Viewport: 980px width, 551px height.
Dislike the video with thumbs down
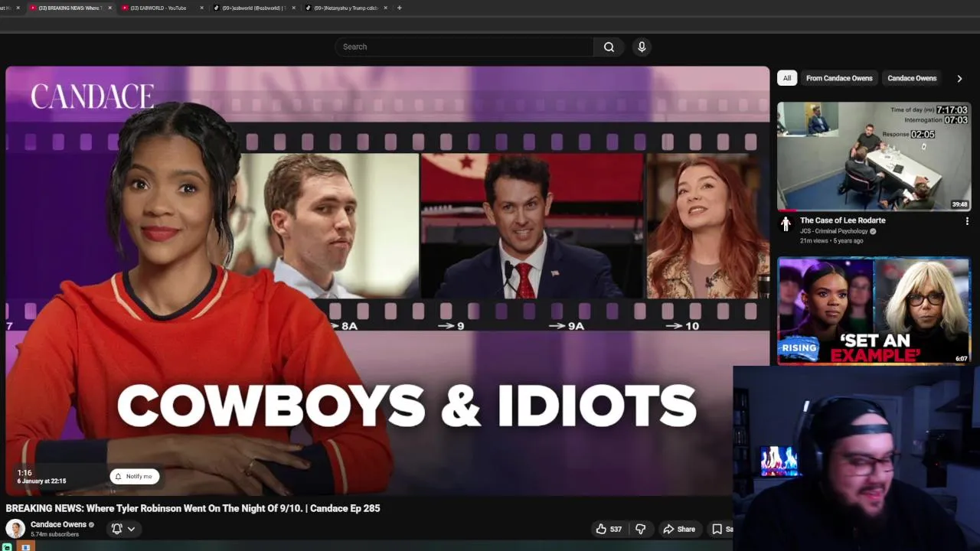(x=640, y=529)
